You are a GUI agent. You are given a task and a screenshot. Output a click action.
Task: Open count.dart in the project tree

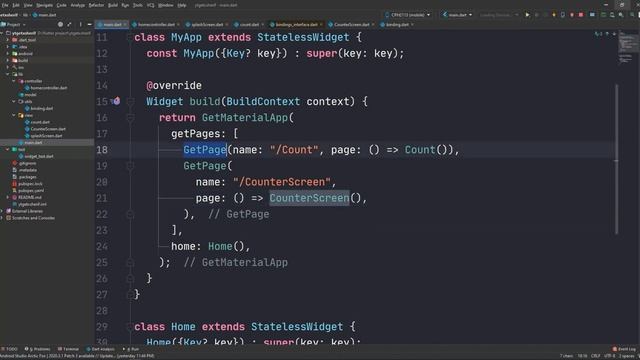40,122
